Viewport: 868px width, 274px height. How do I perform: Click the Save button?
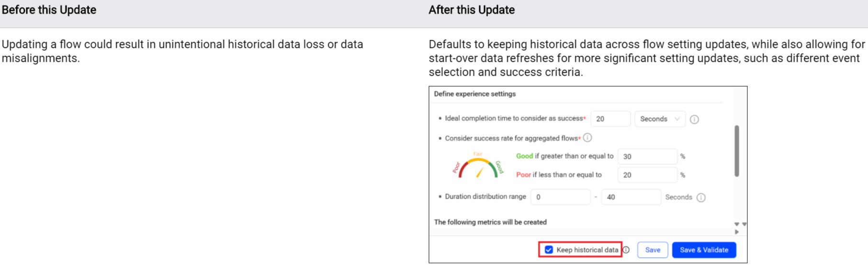click(652, 250)
